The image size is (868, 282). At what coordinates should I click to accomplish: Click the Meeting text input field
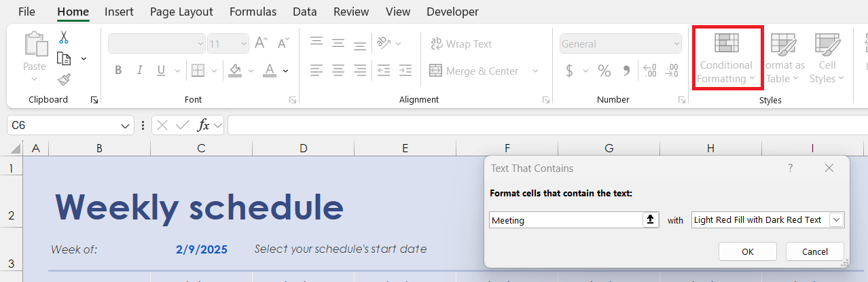click(x=566, y=219)
